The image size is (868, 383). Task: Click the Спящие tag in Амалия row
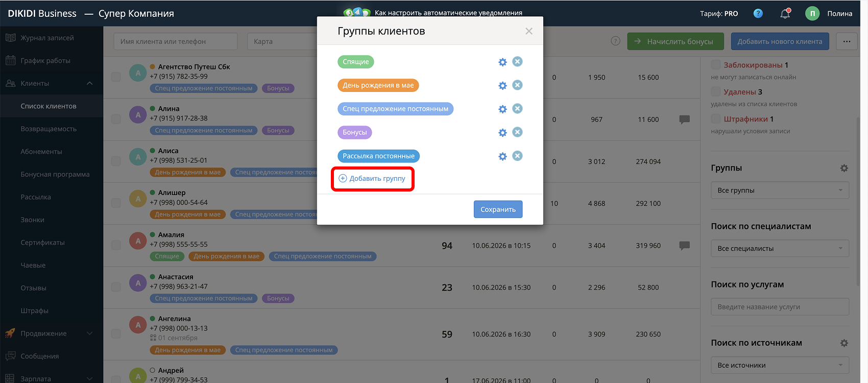coord(167,256)
